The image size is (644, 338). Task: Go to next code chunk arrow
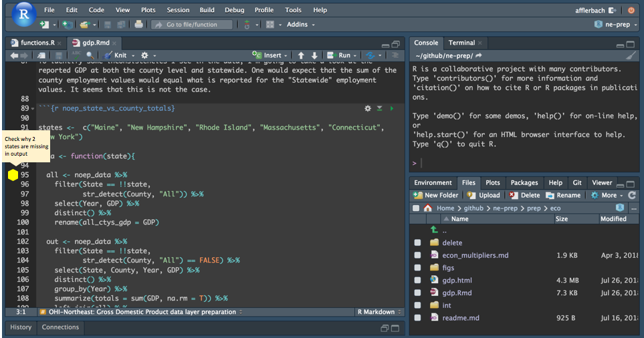pyautogui.click(x=314, y=55)
